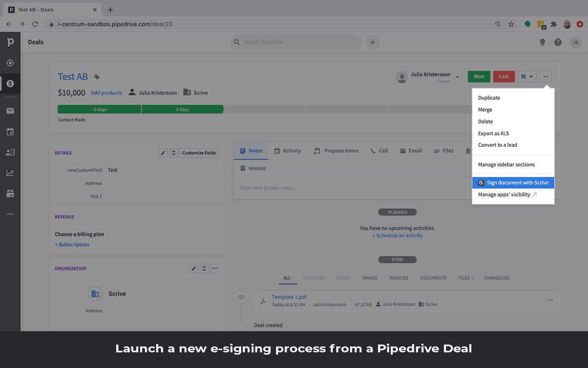Bookmark this page with star icon
Image resolution: width=588 pixels, height=368 pixels.
pyautogui.click(x=511, y=24)
